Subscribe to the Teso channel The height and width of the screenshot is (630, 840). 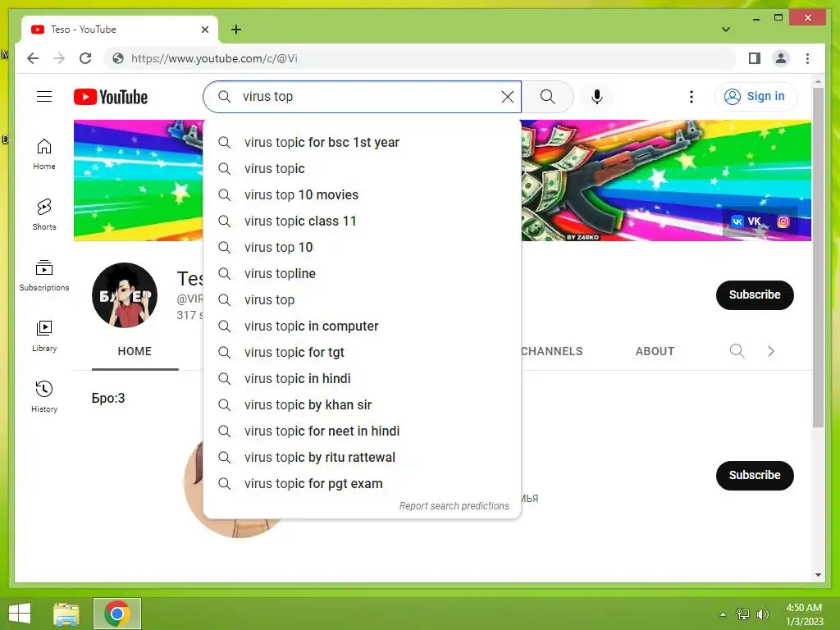[x=755, y=294]
